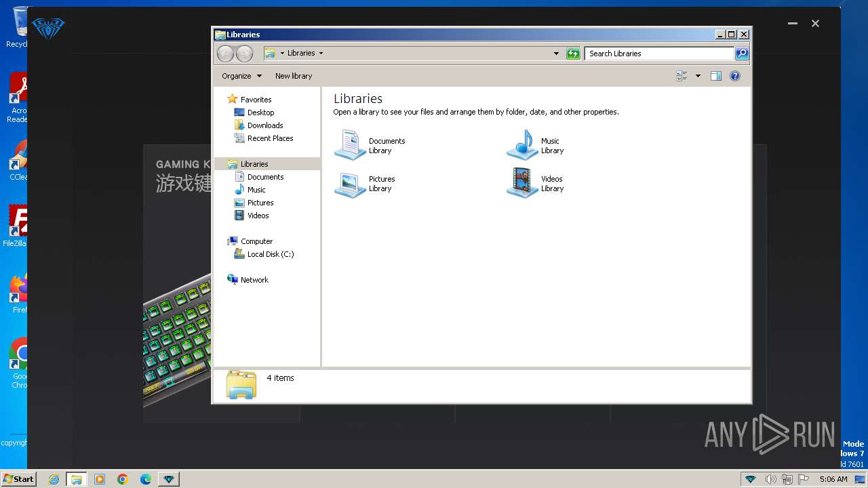Open Microsoft Edge from the taskbar
Image resolution: width=868 pixels, height=488 pixels.
click(x=146, y=479)
